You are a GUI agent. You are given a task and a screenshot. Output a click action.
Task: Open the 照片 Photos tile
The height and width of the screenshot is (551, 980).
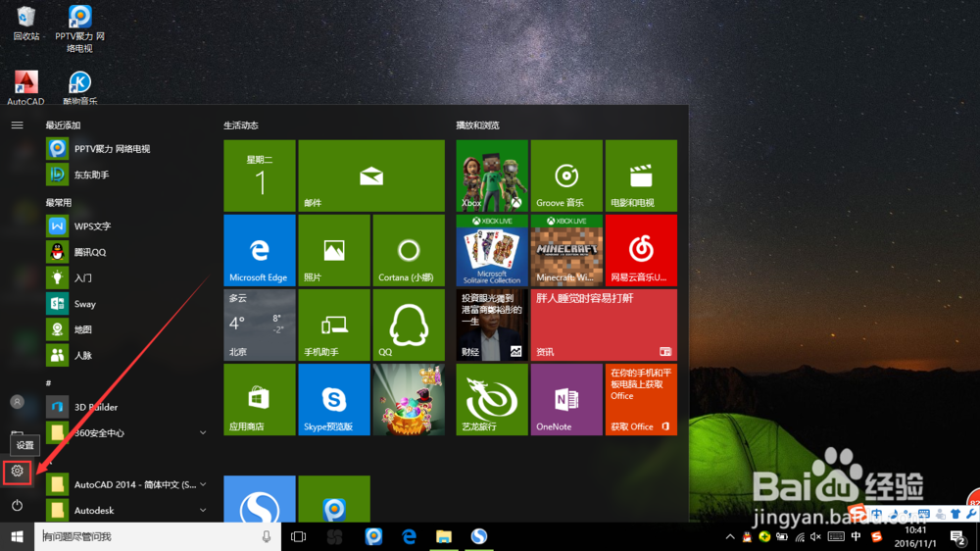point(334,250)
